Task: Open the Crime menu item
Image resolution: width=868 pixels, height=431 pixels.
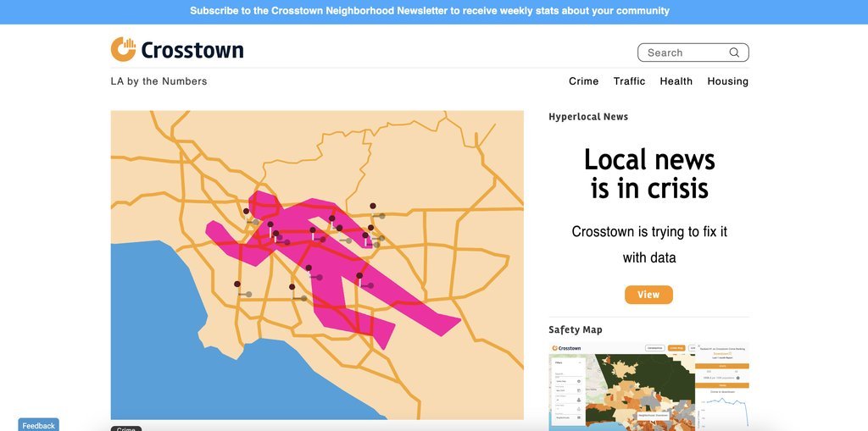Action: coord(583,81)
